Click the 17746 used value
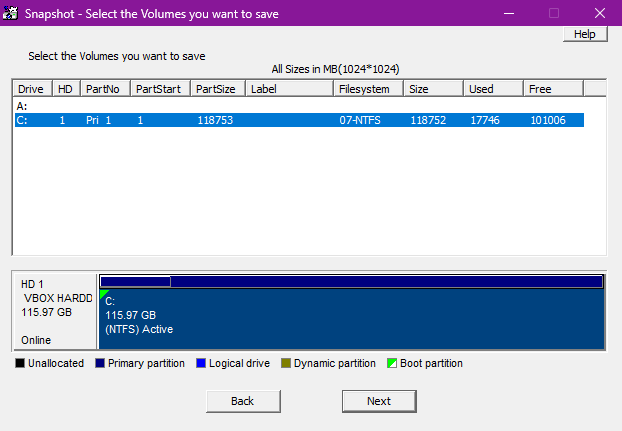 click(x=485, y=120)
